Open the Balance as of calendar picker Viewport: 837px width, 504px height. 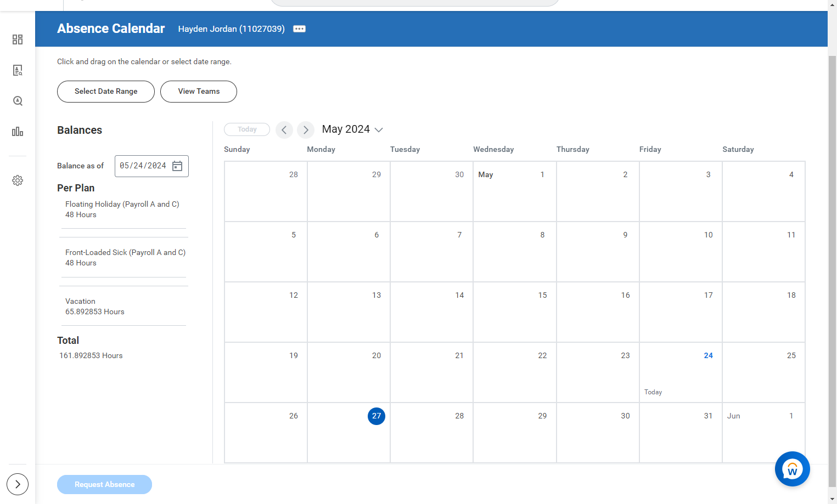tap(177, 166)
